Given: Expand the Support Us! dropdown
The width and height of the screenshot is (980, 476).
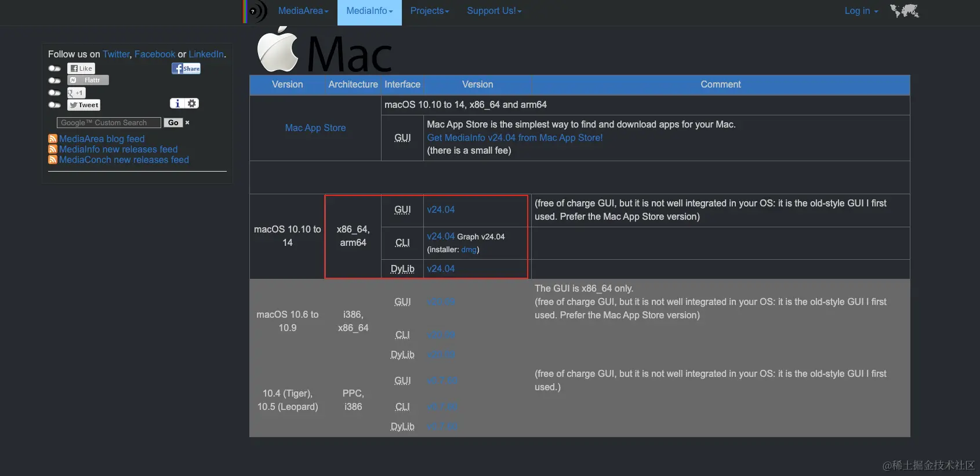Looking at the screenshot, I should coord(494,11).
